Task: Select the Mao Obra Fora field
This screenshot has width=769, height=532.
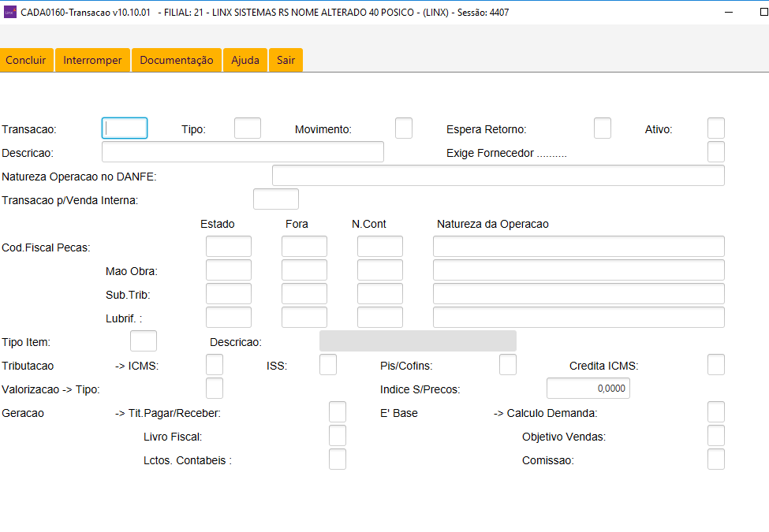Action: (x=304, y=270)
